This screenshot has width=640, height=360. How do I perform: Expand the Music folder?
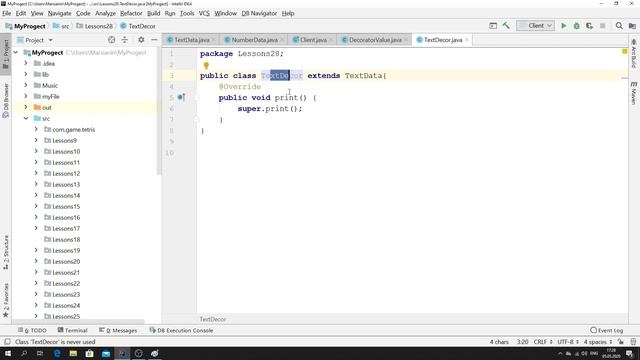[26, 85]
